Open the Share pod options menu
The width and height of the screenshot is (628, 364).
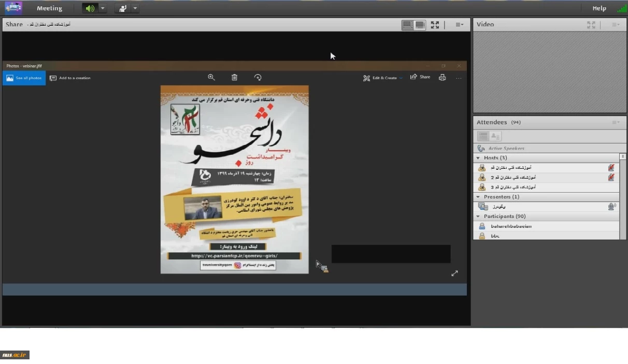coord(459,24)
